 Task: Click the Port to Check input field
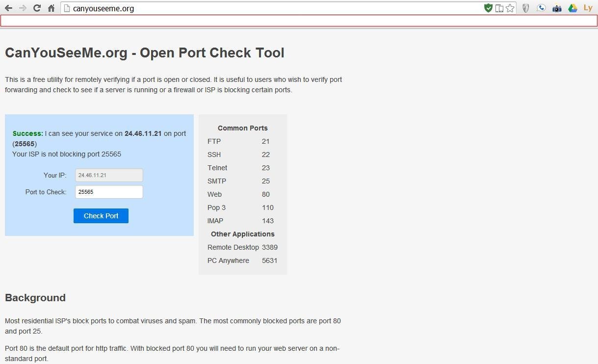(109, 192)
